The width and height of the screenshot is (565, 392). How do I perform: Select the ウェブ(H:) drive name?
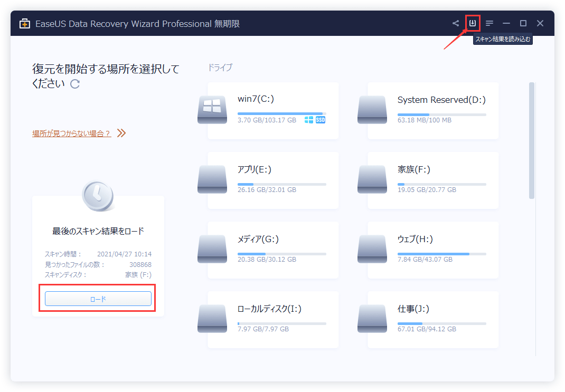(415, 239)
